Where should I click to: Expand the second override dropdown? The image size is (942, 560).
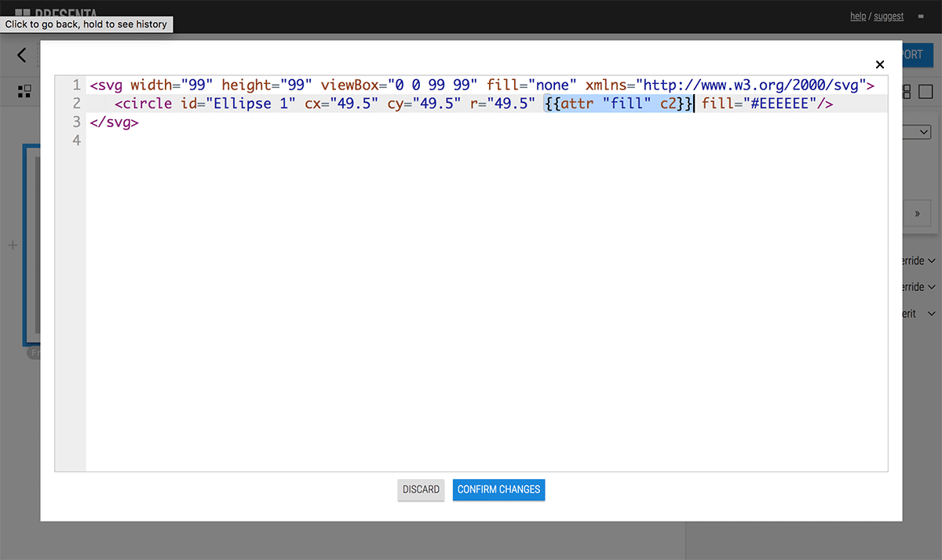[x=918, y=287]
